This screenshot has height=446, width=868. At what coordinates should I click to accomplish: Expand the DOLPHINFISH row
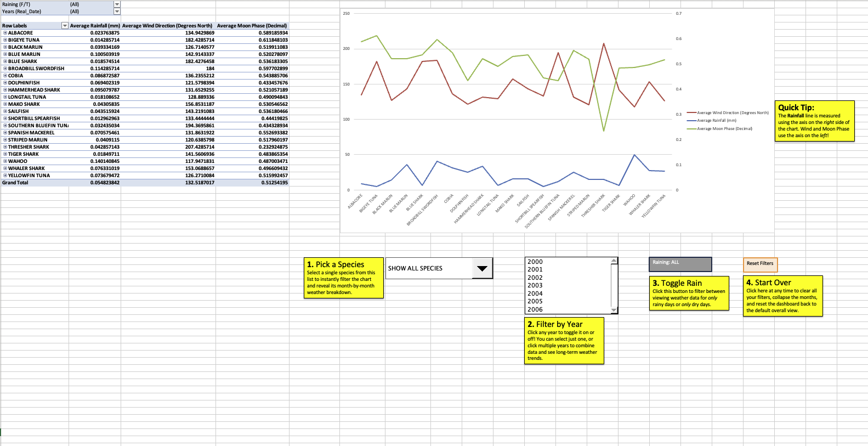[x=5, y=83]
